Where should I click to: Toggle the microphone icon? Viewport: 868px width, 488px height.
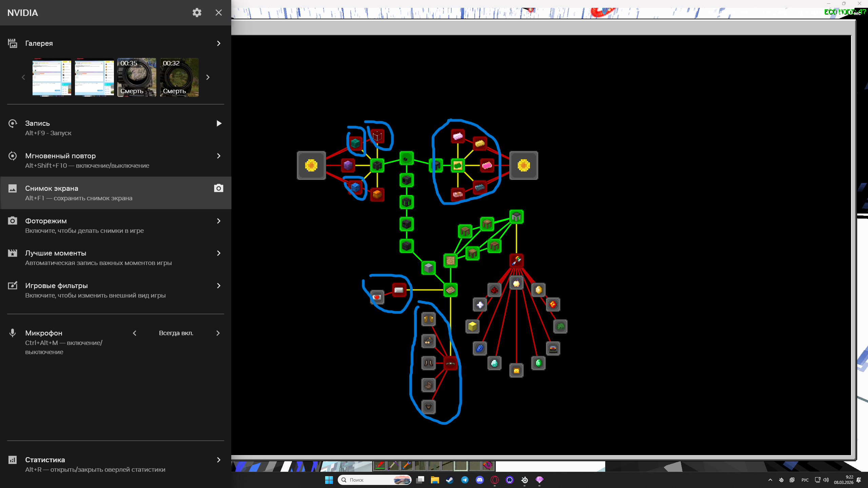click(13, 333)
